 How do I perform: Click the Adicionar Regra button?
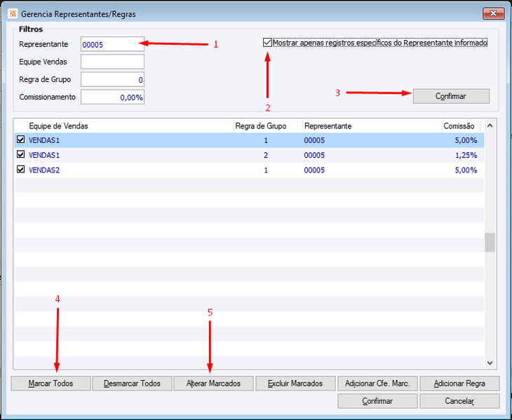coord(459,383)
